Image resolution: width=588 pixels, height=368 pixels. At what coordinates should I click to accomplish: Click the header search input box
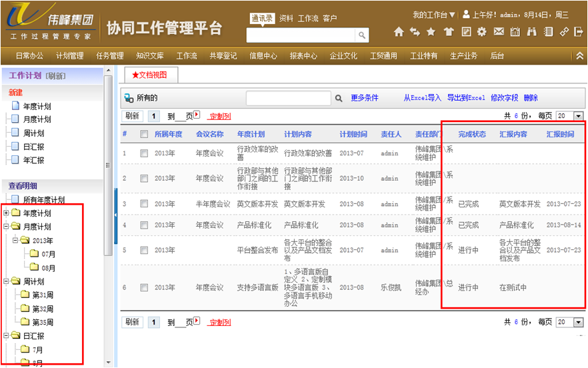pos(301,35)
